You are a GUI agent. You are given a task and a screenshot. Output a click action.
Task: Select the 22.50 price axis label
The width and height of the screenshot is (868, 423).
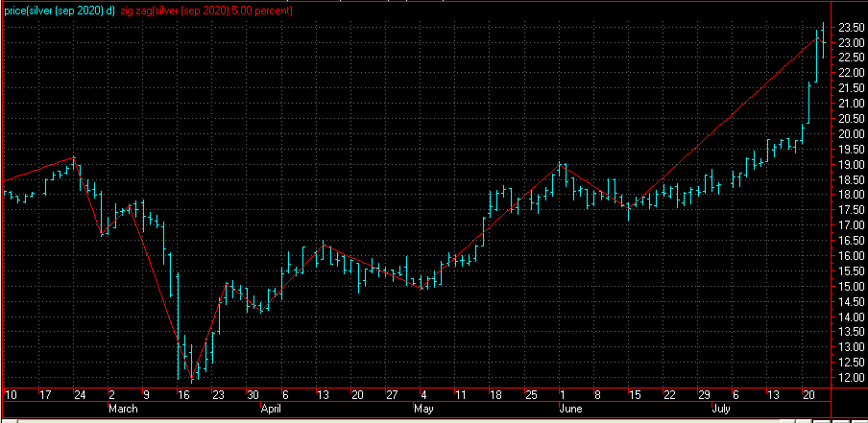pyautogui.click(x=850, y=59)
